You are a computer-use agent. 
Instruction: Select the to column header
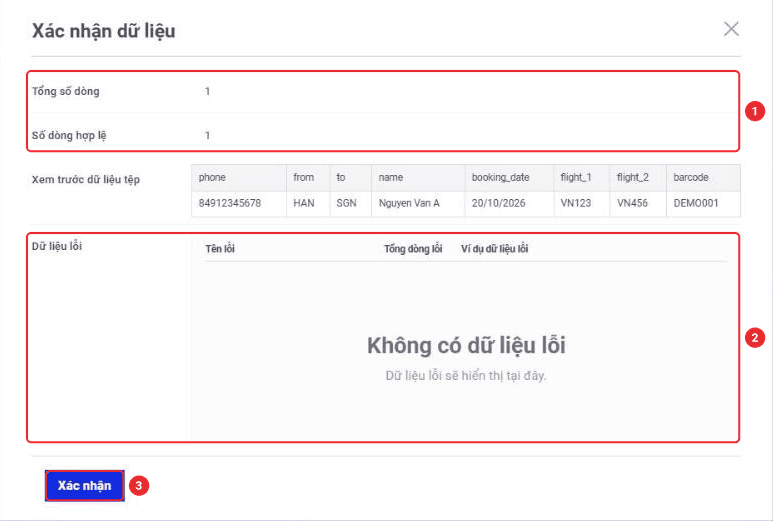(x=351, y=177)
